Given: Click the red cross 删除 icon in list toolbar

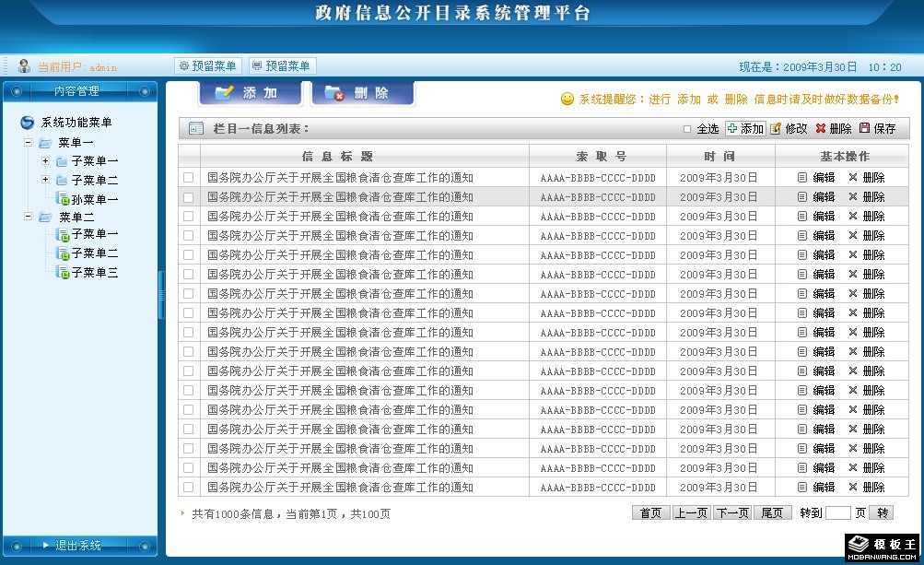Looking at the screenshot, I should [x=820, y=128].
